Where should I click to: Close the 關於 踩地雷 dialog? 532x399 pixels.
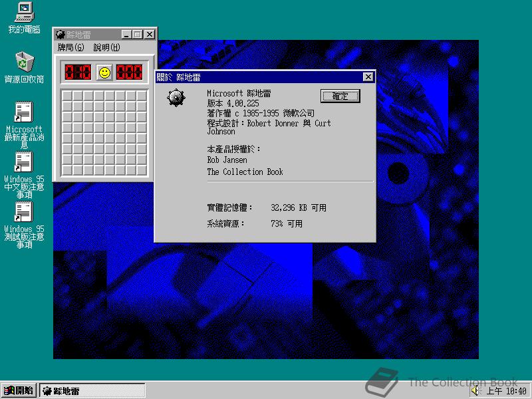click(x=368, y=77)
